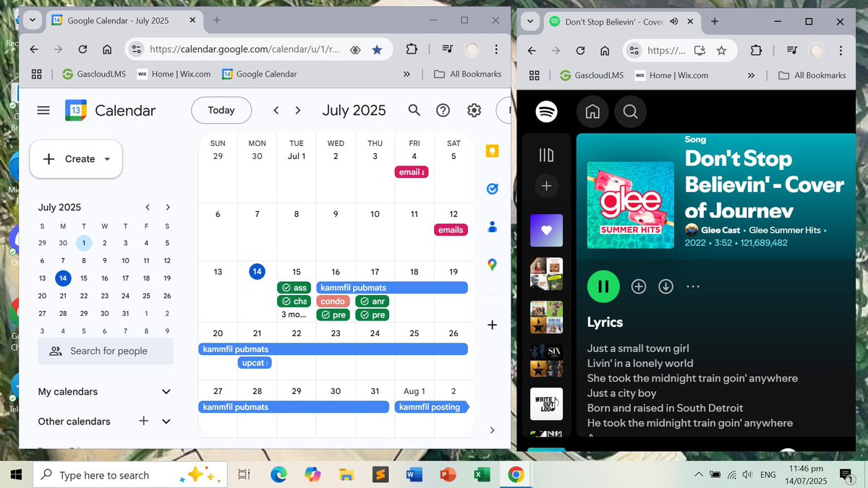Reload the Google Calendar page
The image size is (868, 488).
tap(82, 50)
